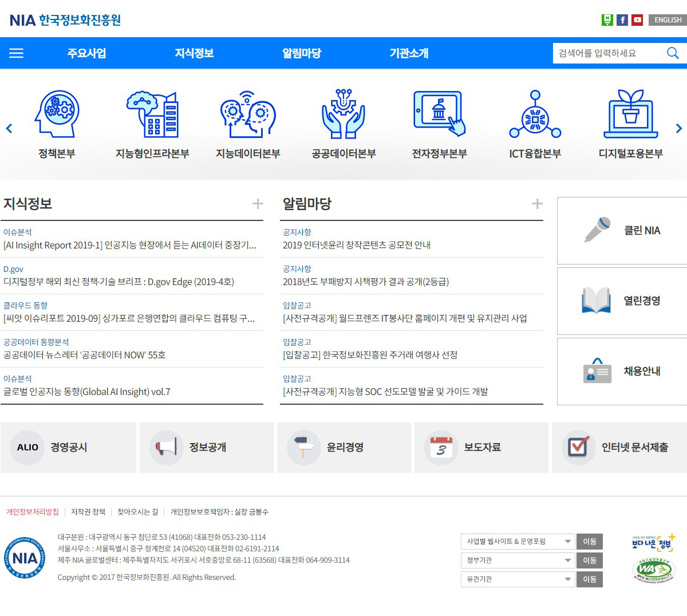This screenshot has width=687, height=616.
Task: Show next departments with right arrow
Action: 679,129
